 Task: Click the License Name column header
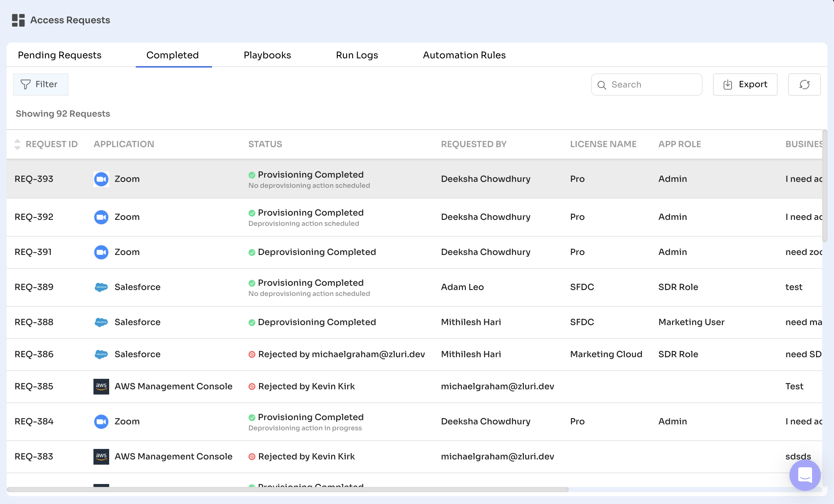click(x=603, y=144)
